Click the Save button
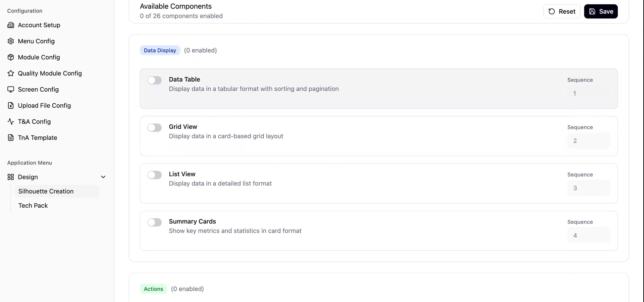 pos(601,11)
